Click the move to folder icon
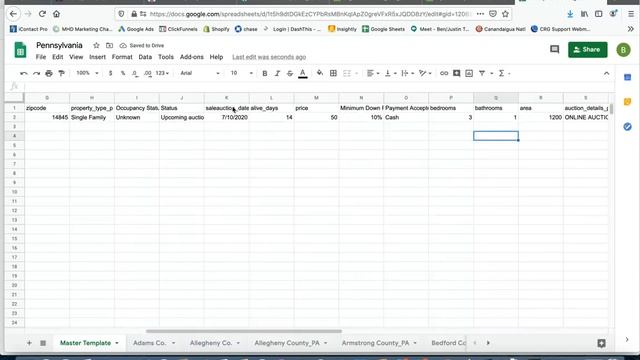The width and height of the screenshot is (640, 360). point(109,45)
